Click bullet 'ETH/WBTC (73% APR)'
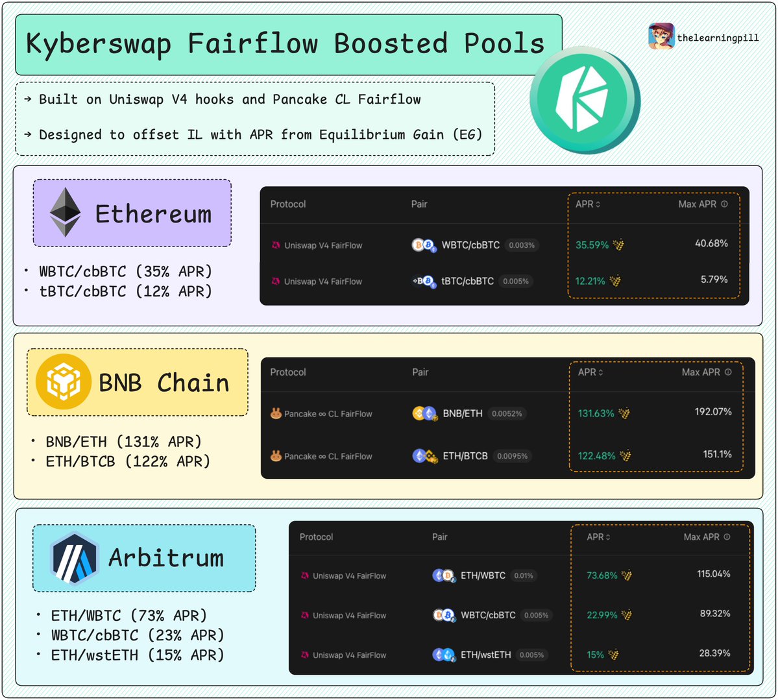Screen dimensions: 778x700 (129, 616)
